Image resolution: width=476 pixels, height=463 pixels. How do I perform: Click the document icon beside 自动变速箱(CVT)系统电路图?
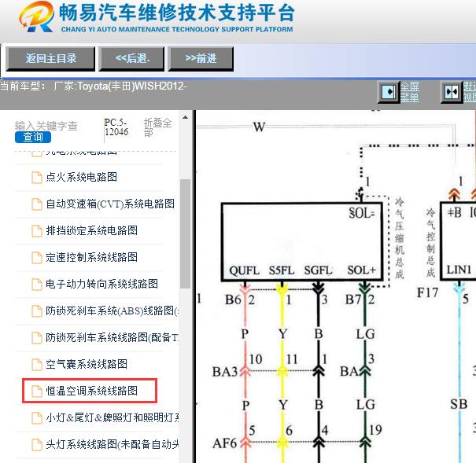pyautogui.click(x=37, y=204)
